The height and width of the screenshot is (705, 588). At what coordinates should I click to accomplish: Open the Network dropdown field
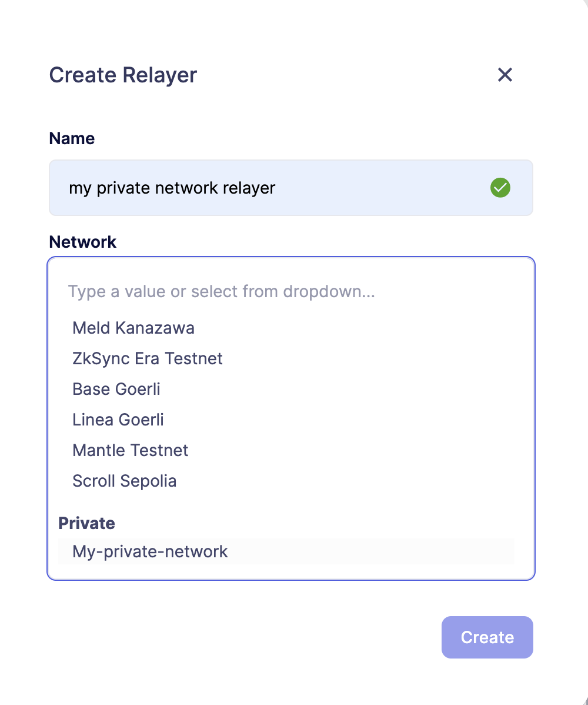coord(291,291)
